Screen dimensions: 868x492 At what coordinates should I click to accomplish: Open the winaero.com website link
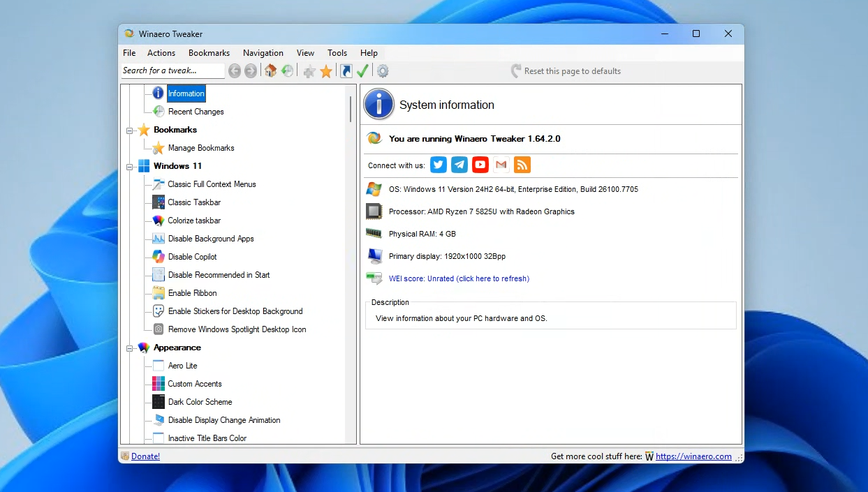coord(693,456)
